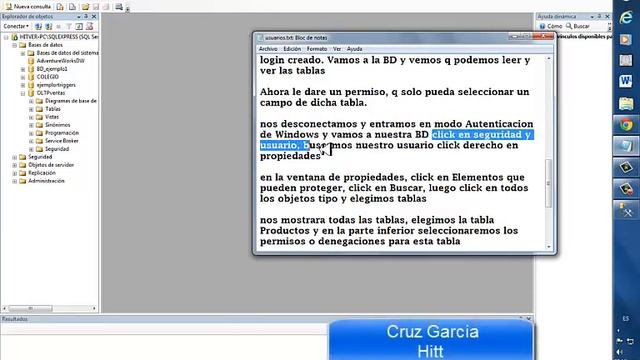Click the Notepad vertical scrollbar thumb
This screenshot has width=640, height=360.
(x=549, y=183)
